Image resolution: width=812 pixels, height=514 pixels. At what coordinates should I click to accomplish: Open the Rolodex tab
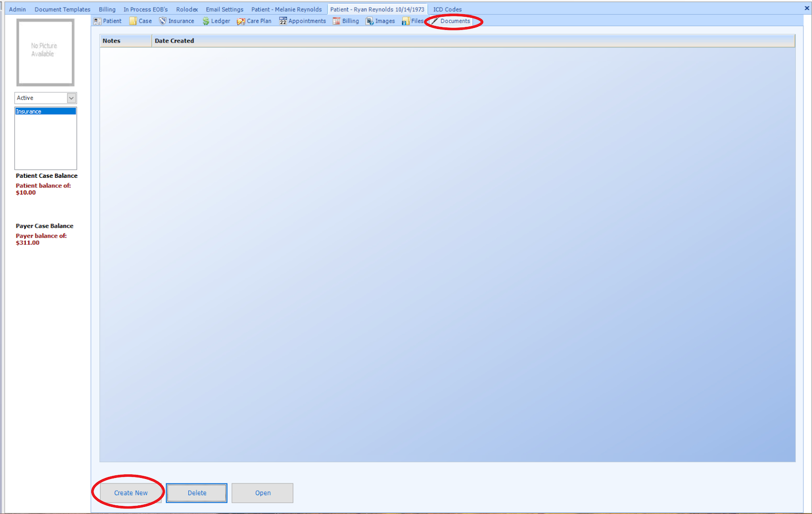pyautogui.click(x=187, y=9)
